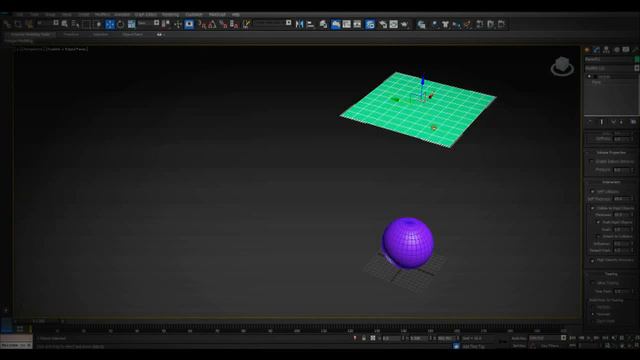Toggle the Push Rigid Objects checkbox

(x=598, y=222)
